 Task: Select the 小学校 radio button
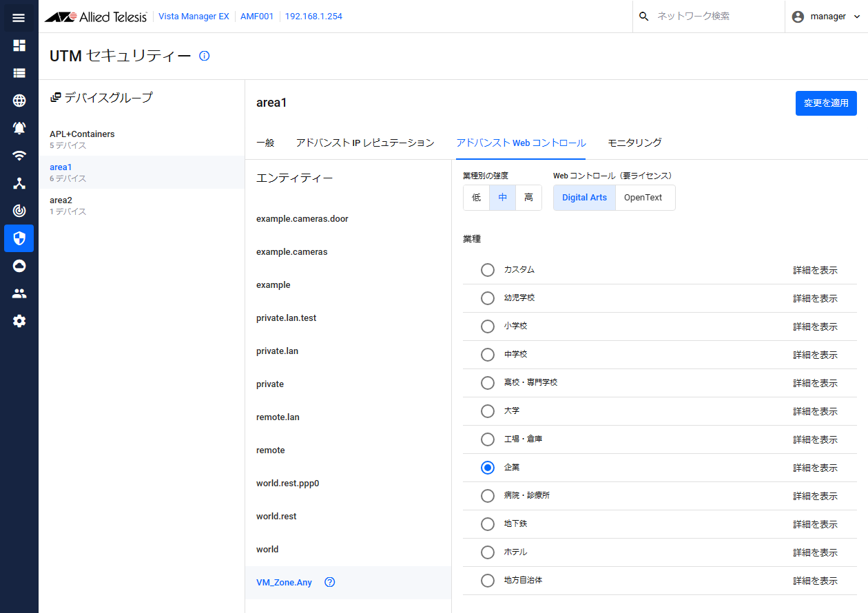(x=488, y=326)
